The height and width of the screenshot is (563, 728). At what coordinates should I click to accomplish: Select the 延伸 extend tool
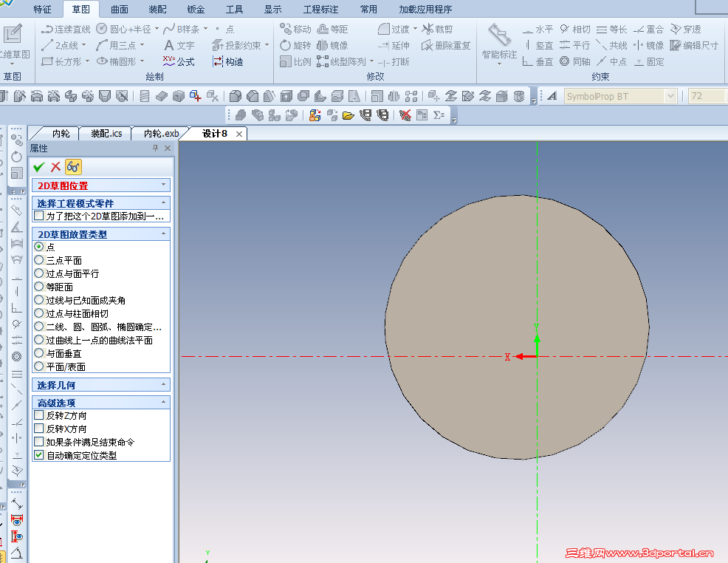[394, 46]
